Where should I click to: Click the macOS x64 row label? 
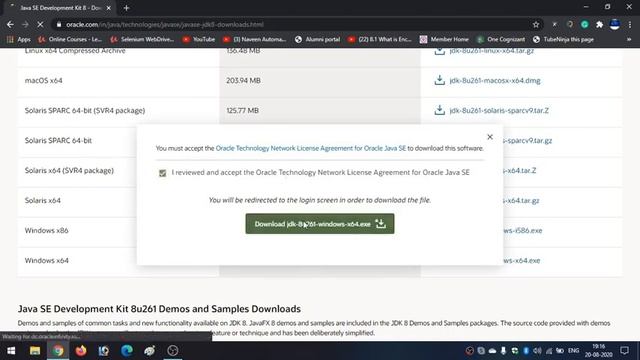44,80
